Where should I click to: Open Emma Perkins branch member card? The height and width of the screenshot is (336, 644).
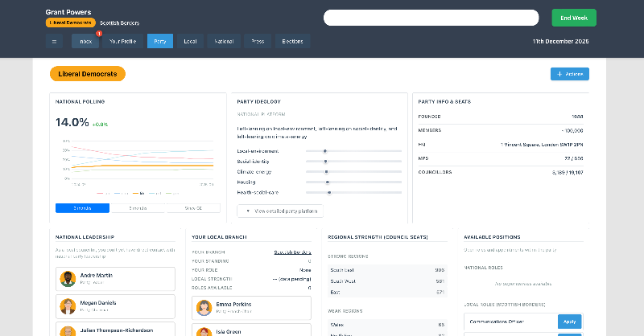(x=251, y=308)
